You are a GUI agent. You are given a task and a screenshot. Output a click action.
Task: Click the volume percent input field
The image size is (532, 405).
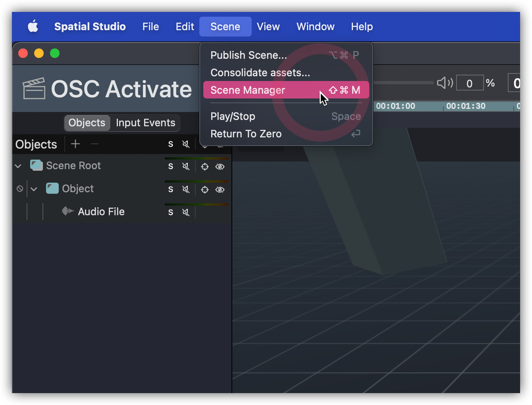click(x=470, y=83)
